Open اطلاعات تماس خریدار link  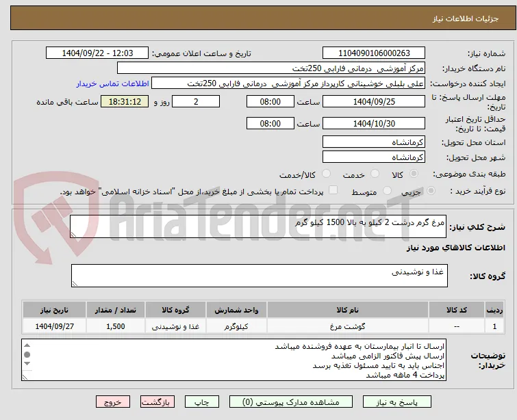113,83
